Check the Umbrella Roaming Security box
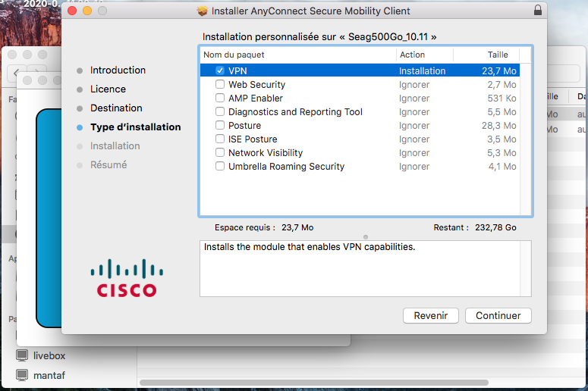Screen dimensions: 588x391 (220, 167)
